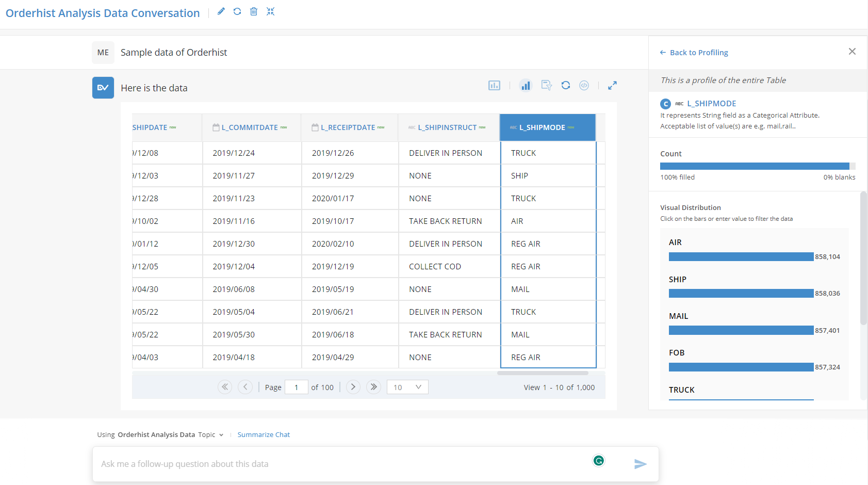This screenshot has height=485, width=868.
Task: Click the 2020/02/10 receipt date cell
Action: pyautogui.click(x=350, y=244)
